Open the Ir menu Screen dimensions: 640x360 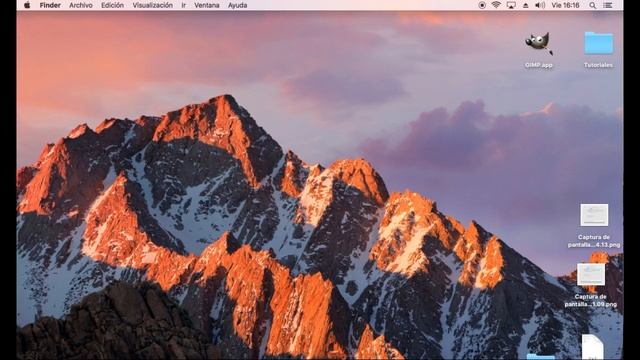[x=184, y=5]
